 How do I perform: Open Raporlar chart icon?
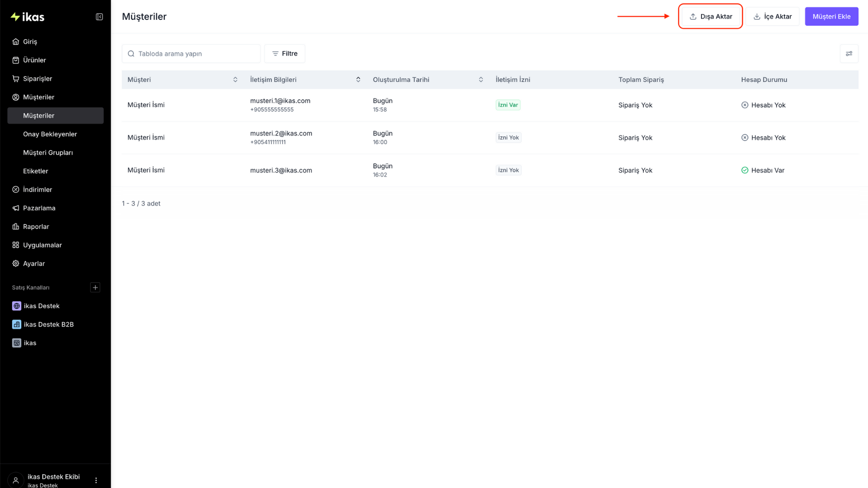(16, 227)
